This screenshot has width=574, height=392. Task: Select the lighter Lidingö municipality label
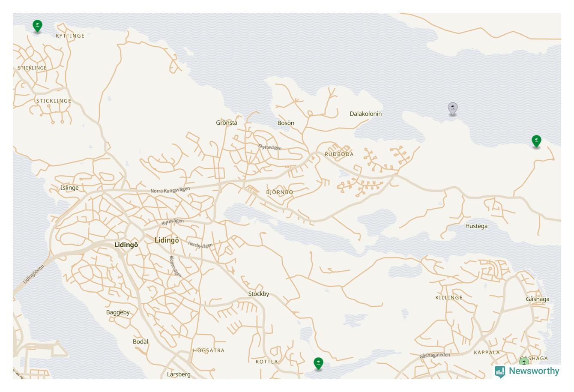(x=167, y=240)
